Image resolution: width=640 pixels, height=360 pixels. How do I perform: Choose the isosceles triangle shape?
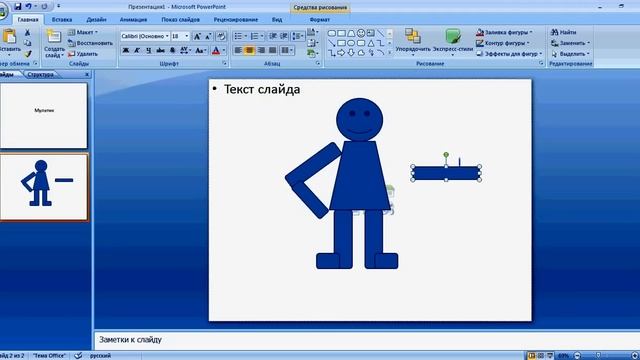tap(371, 43)
